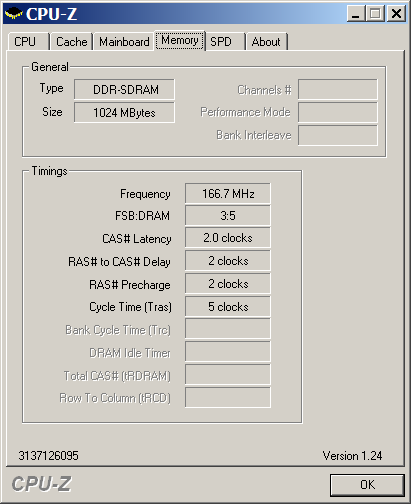Click the 3:5 FSB:DRAM ratio value

pyautogui.click(x=228, y=216)
